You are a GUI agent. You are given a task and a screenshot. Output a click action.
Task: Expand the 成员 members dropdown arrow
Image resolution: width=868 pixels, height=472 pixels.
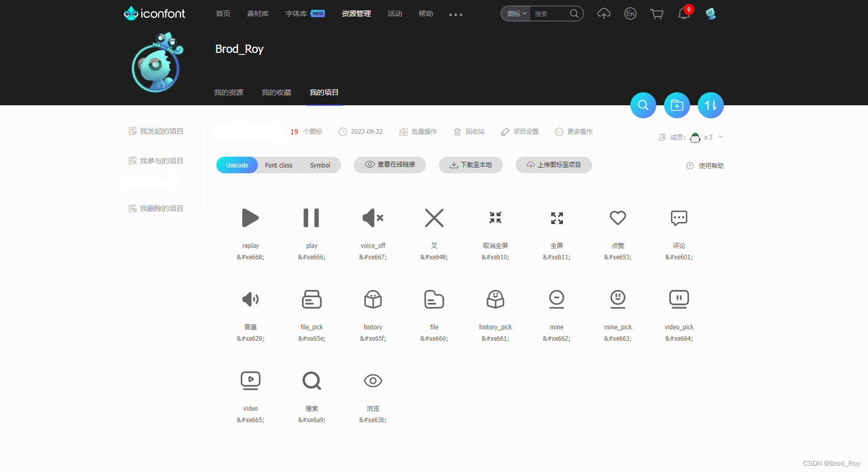(721, 137)
